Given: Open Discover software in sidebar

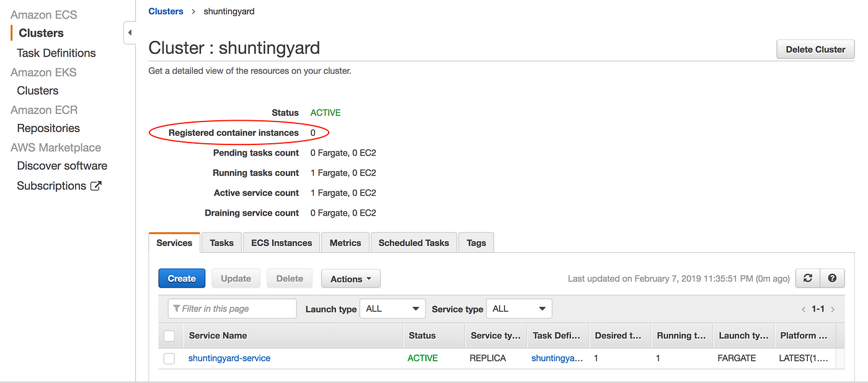Looking at the screenshot, I should point(62,166).
